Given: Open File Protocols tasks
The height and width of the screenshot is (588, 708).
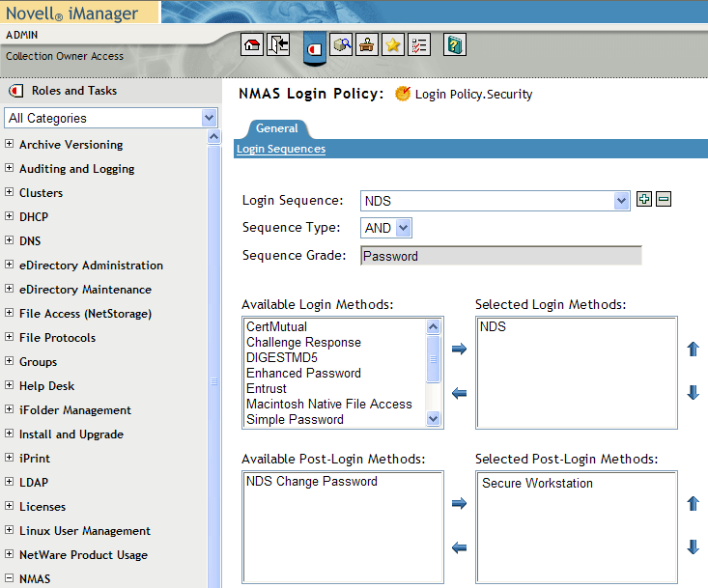Looking at the screenshot, I should click(57, 338).
